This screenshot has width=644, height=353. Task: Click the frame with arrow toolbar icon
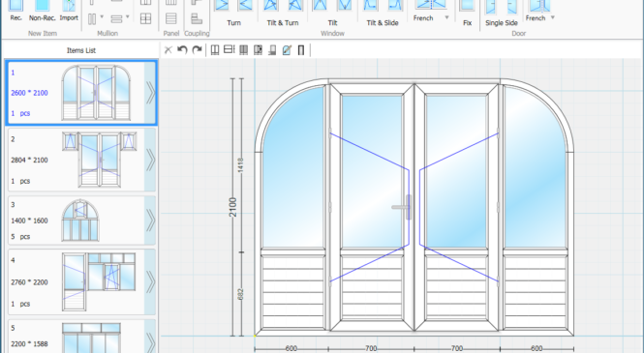click(x=258, y=50)
